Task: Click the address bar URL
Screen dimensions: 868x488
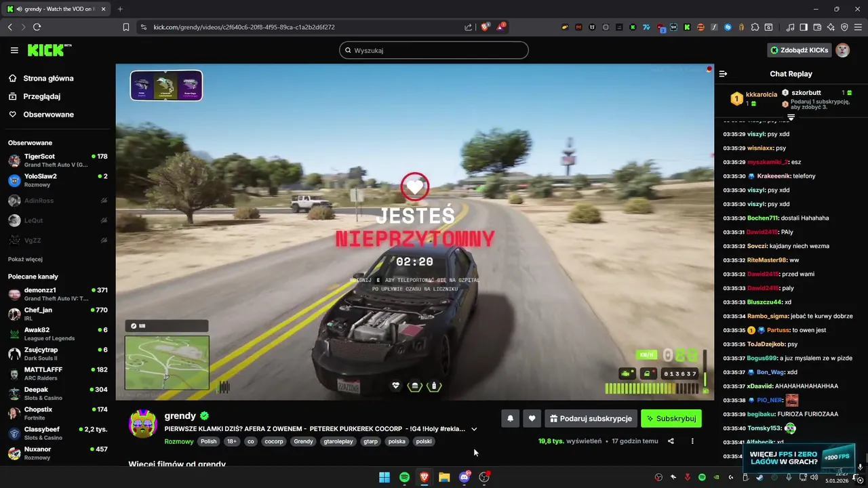Action: 244,27
